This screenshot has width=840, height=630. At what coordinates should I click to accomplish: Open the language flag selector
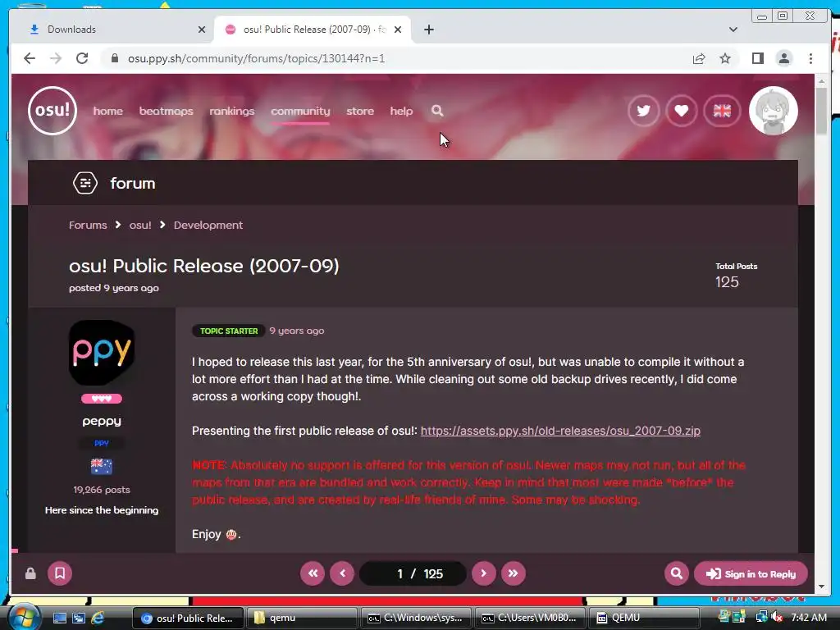(x=722, y=111)
